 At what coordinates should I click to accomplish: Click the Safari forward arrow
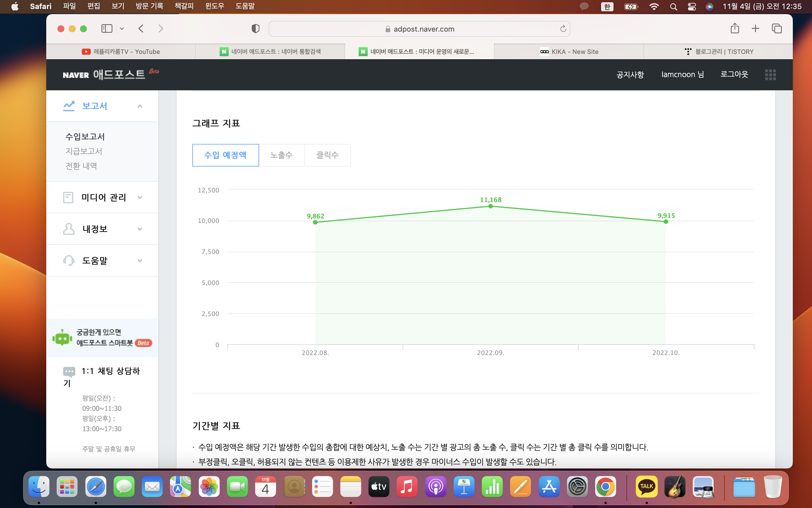[x=161, y=29]
